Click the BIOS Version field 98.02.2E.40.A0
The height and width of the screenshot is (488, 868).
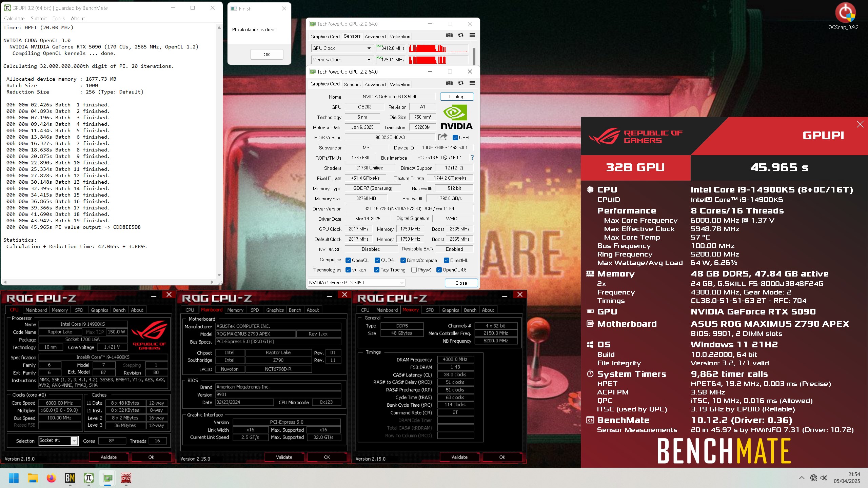click(x=390, y=137)
